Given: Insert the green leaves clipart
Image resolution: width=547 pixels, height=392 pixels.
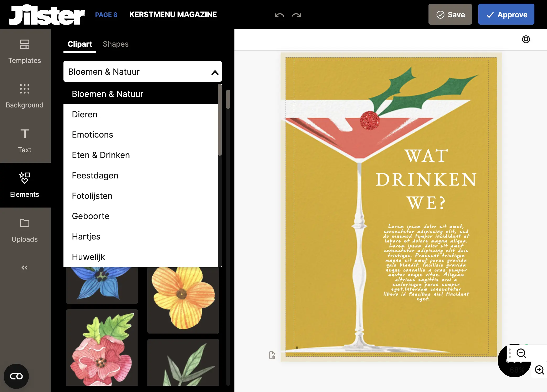Looking at the screenshot, I should pyautogui.click(x=183, y=362).
